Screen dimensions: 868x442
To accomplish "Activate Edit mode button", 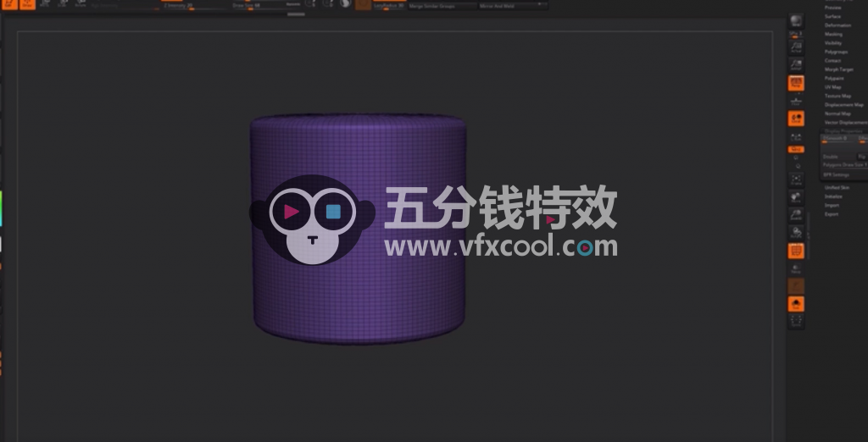I will pos(10,4).
